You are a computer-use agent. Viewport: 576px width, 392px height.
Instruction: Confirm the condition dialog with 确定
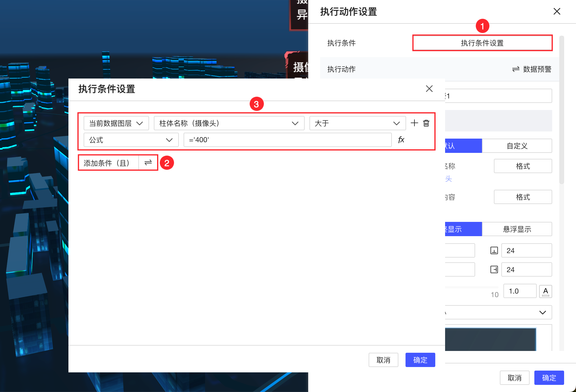(420, 360)
